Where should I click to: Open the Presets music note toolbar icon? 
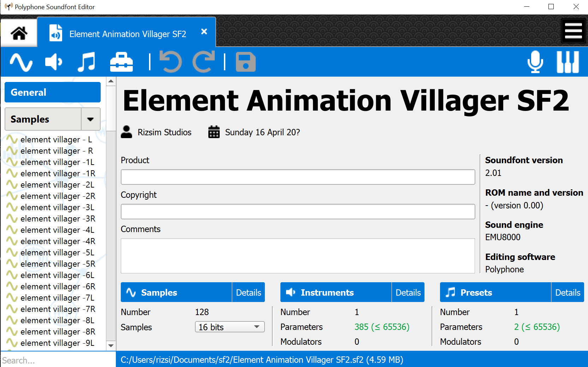click(86, 62)
